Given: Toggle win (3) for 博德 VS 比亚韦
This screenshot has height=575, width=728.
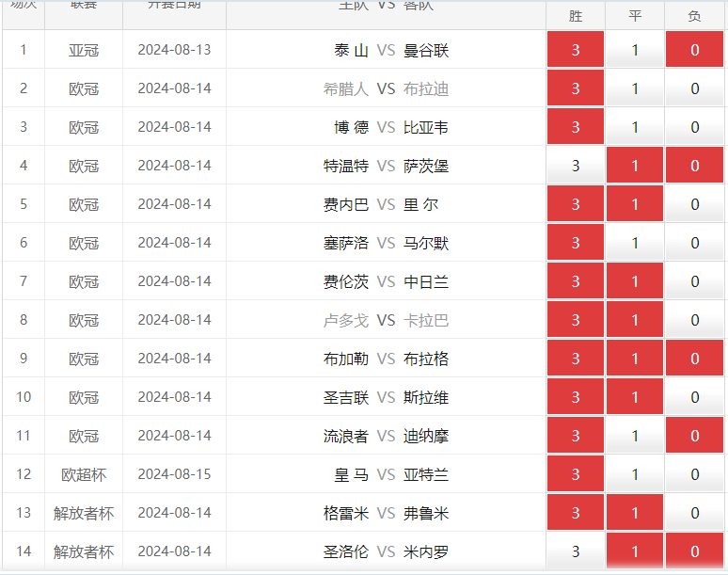Looking at the screenshot, I should [x=576, y=126].
